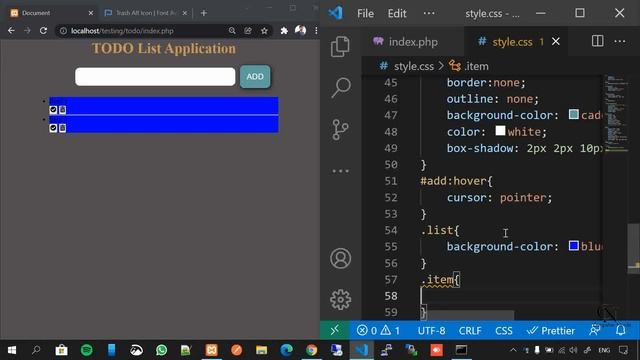640x360 pixels.
Task: Expand the hidden menu items ellipsis
Action: (x=429, y=13)
